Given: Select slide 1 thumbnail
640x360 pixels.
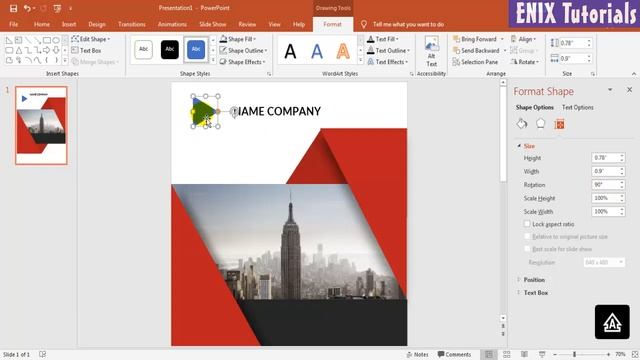Looking at the screenshot, I should (41, 125).
